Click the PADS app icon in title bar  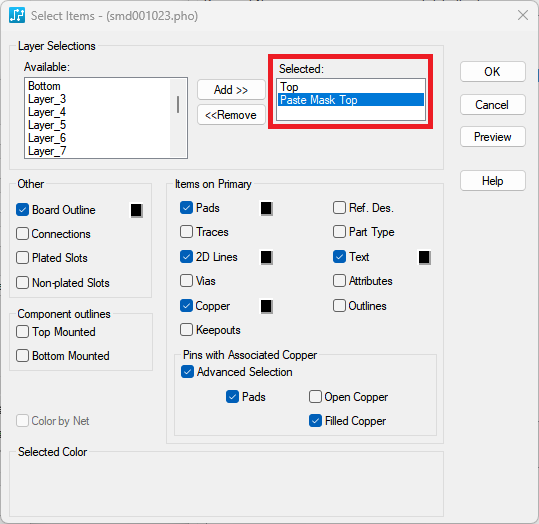click(x=17, y=15)
